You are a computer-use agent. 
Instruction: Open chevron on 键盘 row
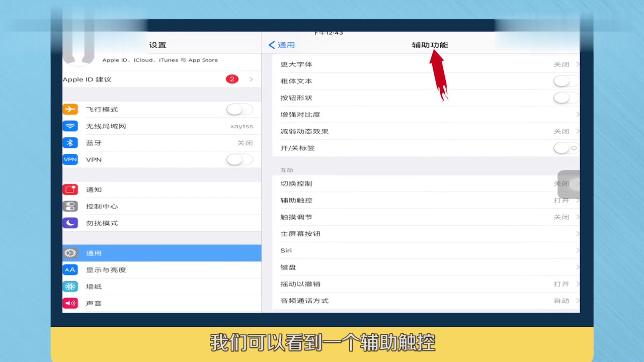578,267
